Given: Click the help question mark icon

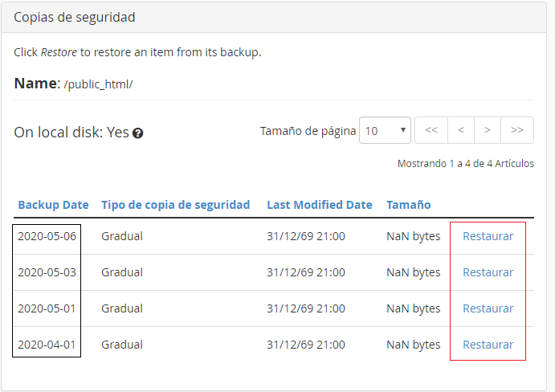Looking at the screenshot, I should [137, 133].
